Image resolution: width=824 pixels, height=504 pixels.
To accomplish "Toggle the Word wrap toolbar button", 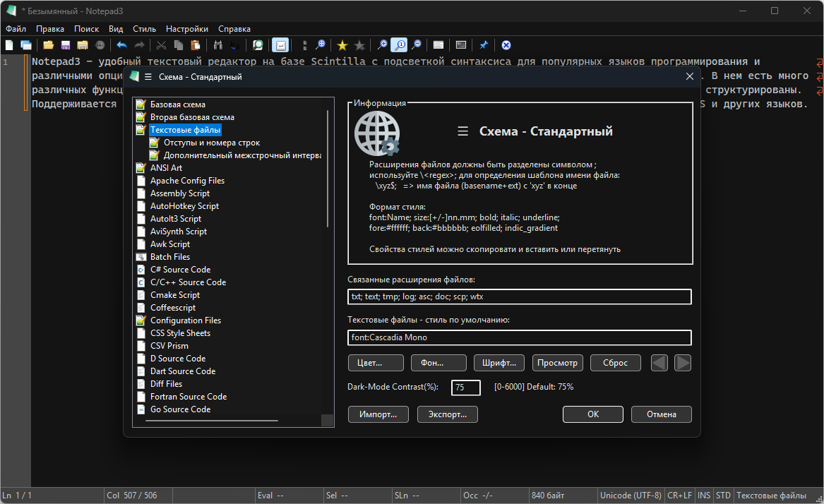I will tap(280, 45).
